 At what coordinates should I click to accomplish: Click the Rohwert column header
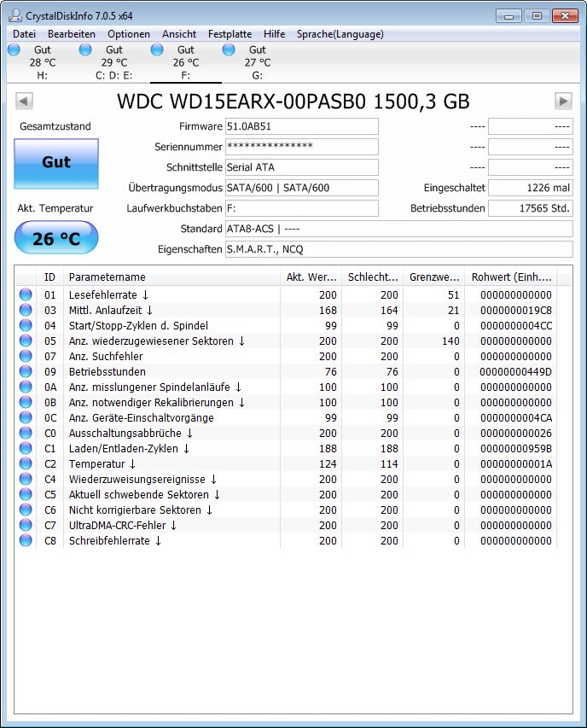[x=511, y=277]
